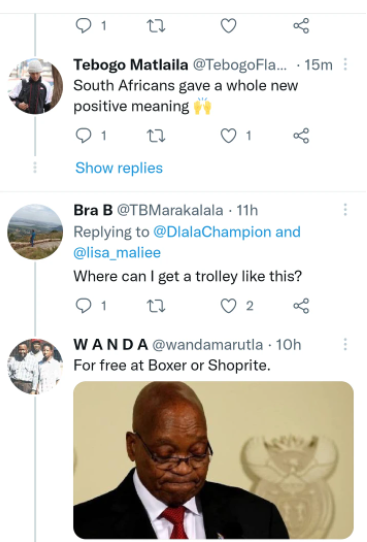Like Bra B's trolley tweet
The height and width of the screenshot is (542, 367).
coord(228,306)
